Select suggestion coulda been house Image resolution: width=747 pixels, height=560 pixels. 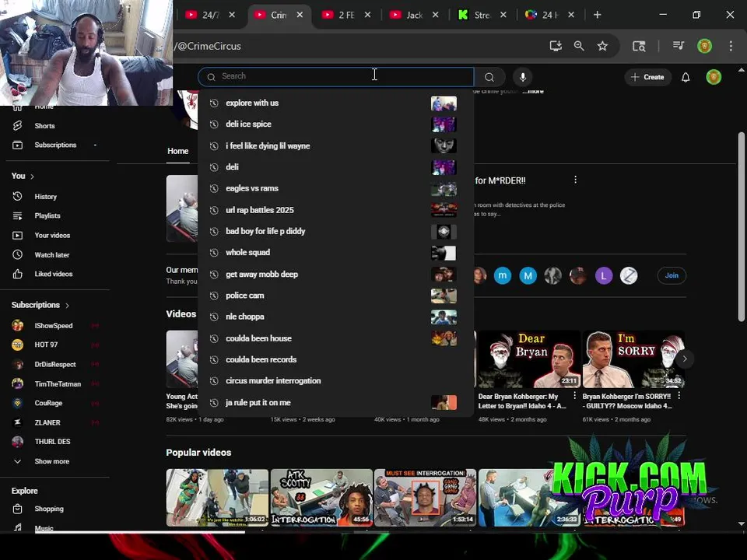pos(336,338)
